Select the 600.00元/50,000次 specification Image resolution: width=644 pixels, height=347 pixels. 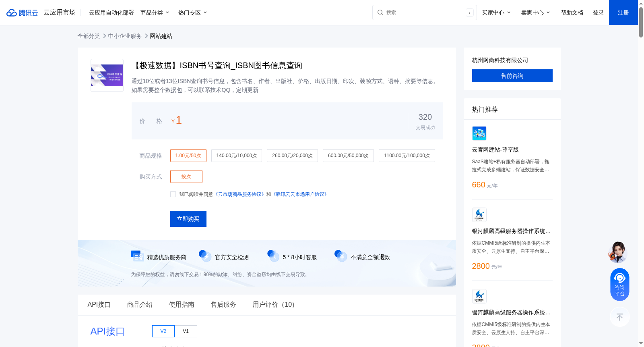348,156
